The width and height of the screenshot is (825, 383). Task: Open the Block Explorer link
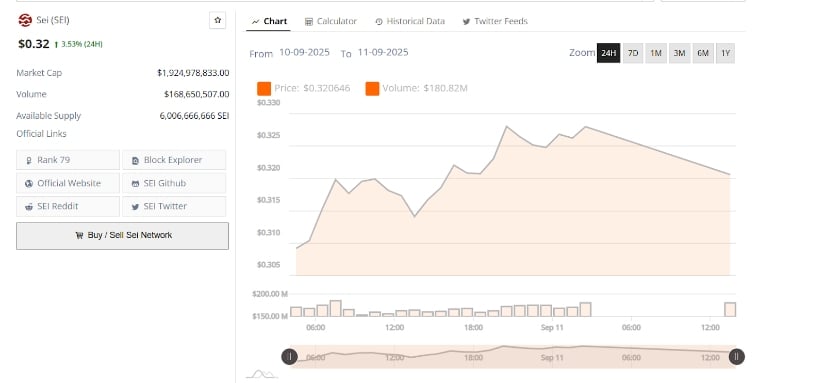[x=174, y=160]
